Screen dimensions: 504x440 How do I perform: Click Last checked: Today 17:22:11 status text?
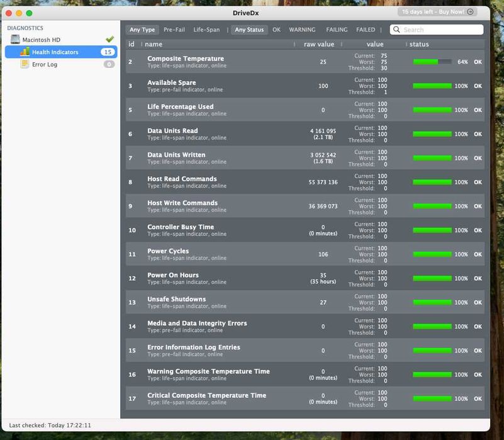click(x=50, y=425)
